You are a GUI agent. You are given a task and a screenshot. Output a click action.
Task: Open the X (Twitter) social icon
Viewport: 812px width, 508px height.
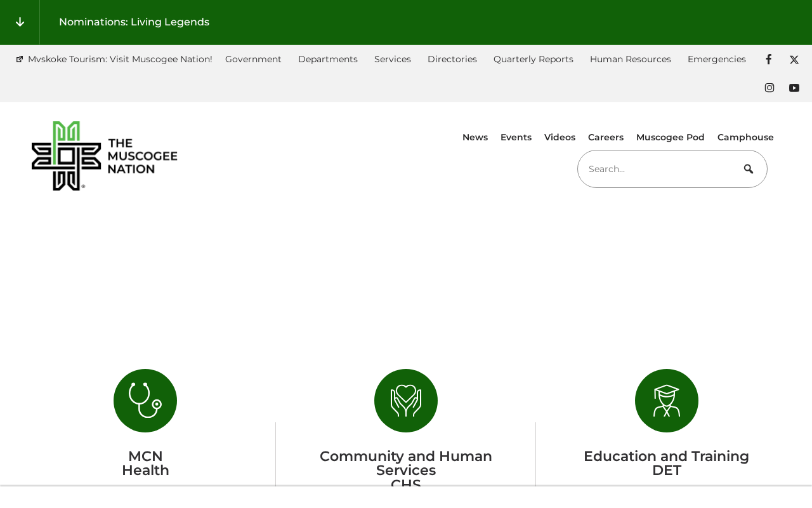(x=794, y=59)
